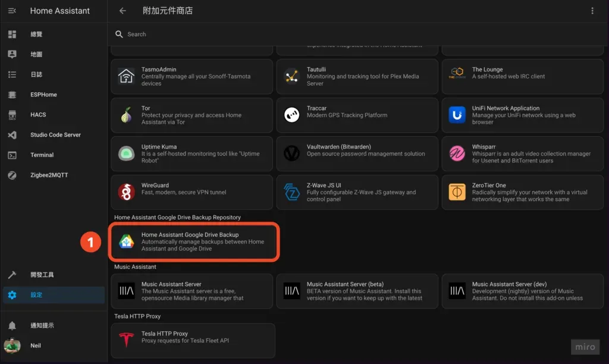
Task: Click the Tor onion add-on icon
Action: (126, 114)
